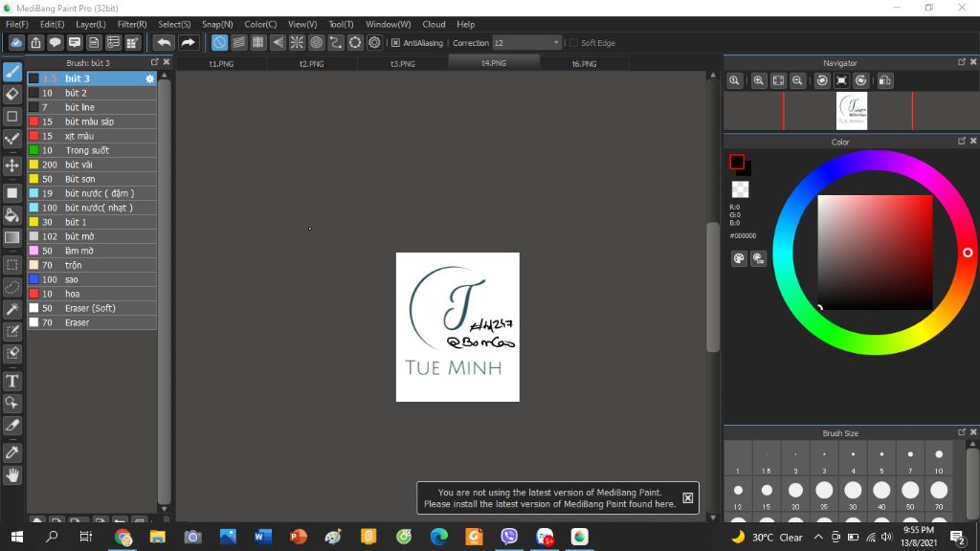Enable curve snap
980x551 pixels.
click(x=336, y=42)
